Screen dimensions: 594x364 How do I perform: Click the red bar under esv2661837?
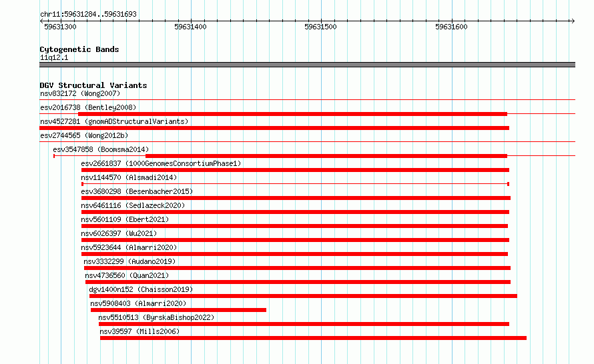pos(295,170)
